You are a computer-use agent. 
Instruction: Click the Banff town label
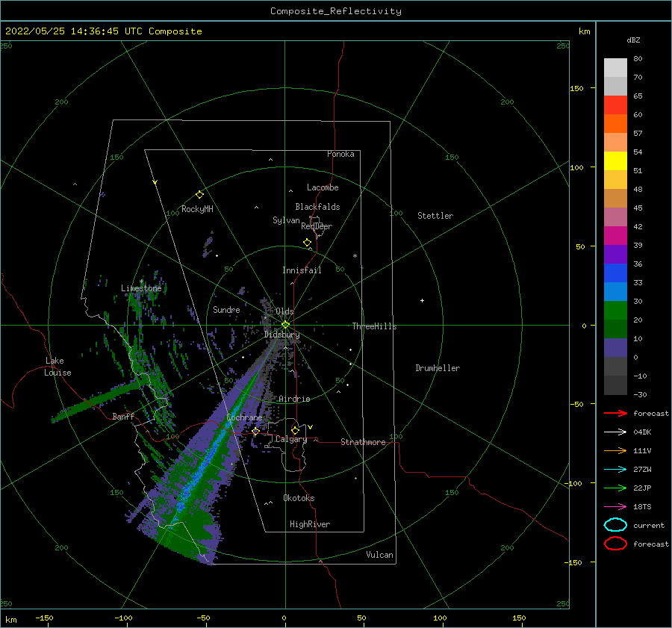point(123,416)
